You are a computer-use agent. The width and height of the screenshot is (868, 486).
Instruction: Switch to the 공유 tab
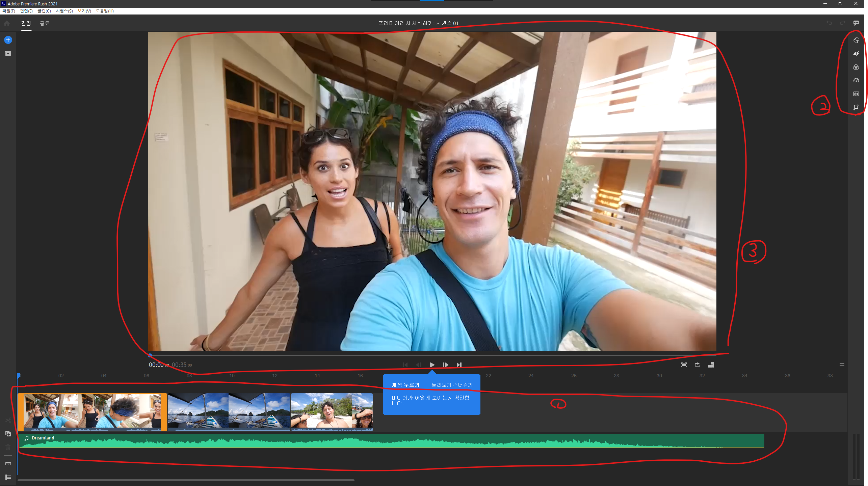45,23
